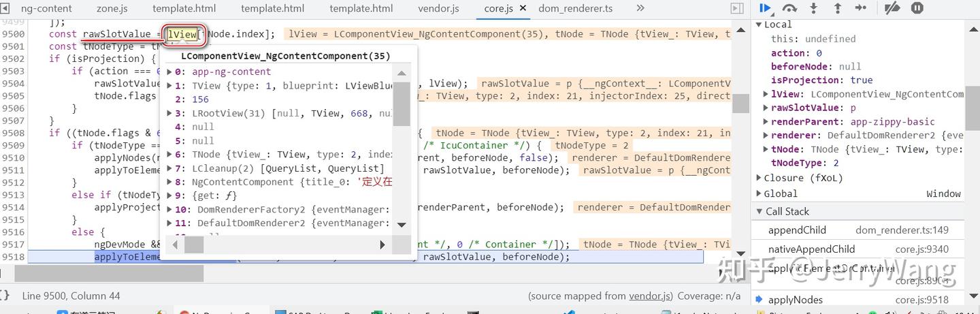Click pretty print braces icon
This screenshot has width=980, height=314.
pos(5,296)
